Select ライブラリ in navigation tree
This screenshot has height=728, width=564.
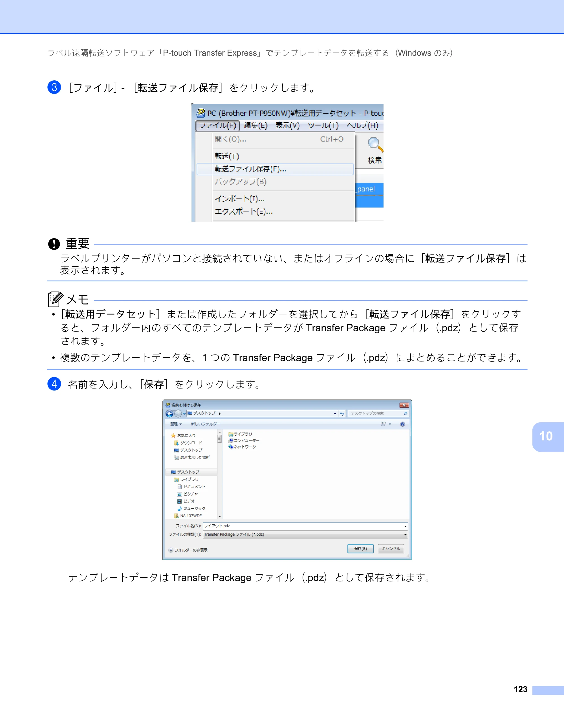186,479
